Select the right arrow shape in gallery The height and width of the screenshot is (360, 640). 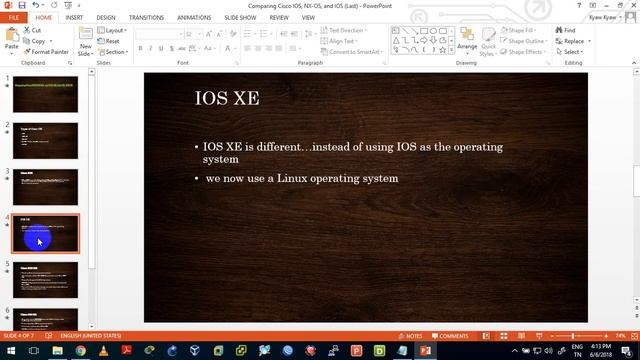[x=424, y=40]
